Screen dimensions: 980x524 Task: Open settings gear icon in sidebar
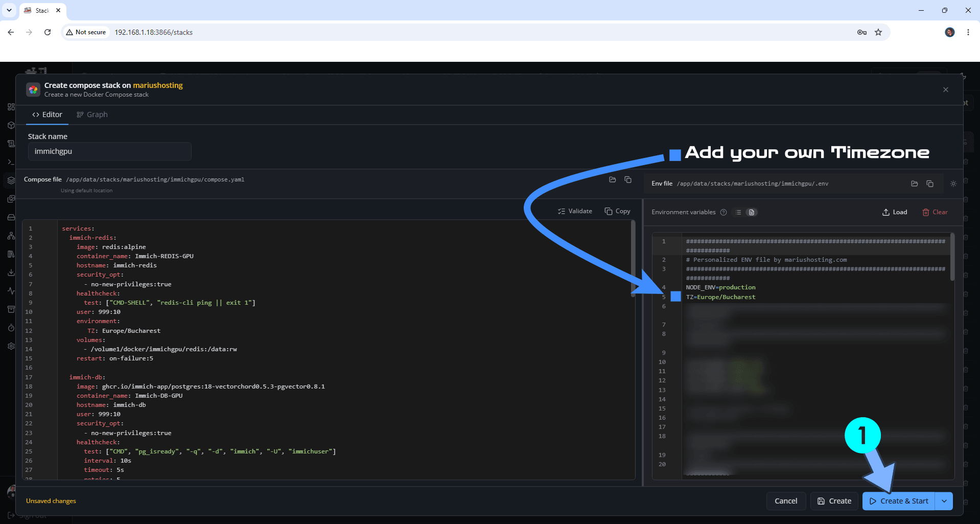[11, 346]
